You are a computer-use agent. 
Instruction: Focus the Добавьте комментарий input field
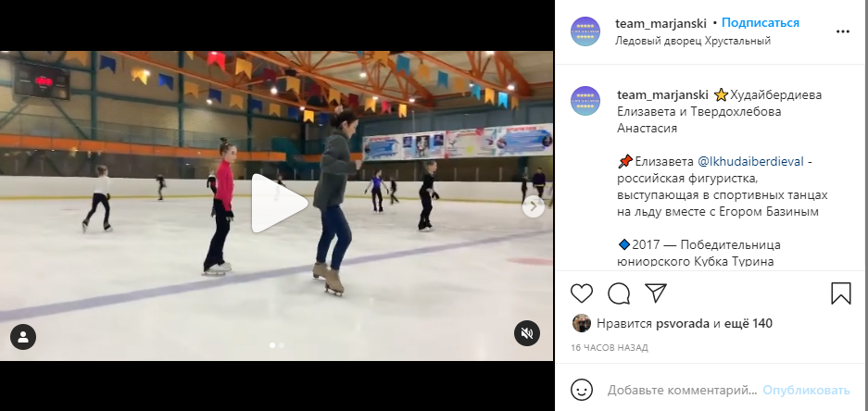pyautogui.click(x=682, y=390)
